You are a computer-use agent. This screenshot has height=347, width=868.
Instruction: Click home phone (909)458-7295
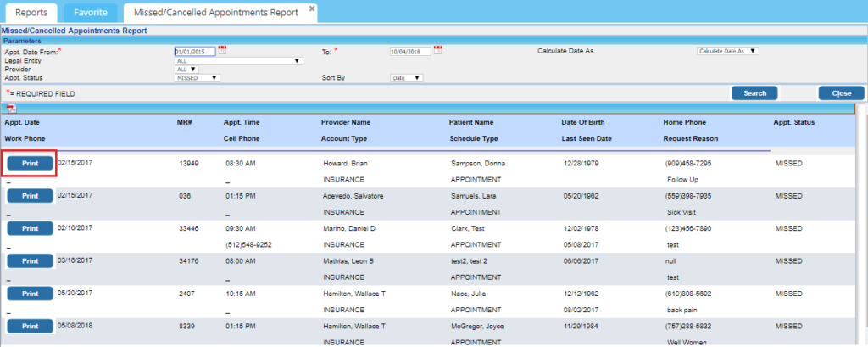pyautogui.click(x=688, y=164)
